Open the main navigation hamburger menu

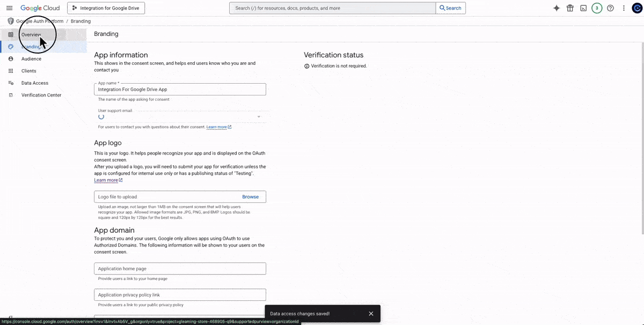pos(9,8)
